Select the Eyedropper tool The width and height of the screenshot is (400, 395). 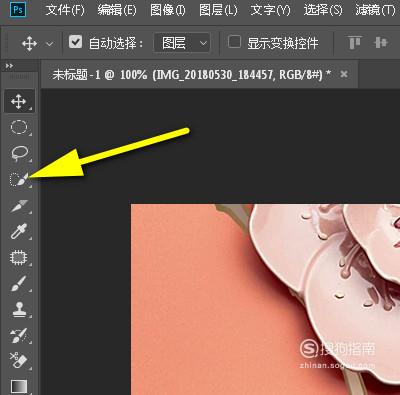[19, 231]
